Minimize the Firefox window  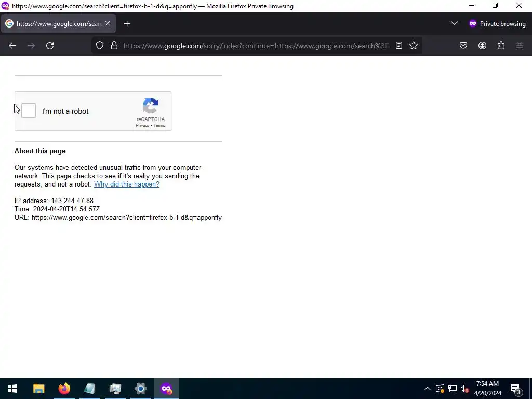(472, 6)
